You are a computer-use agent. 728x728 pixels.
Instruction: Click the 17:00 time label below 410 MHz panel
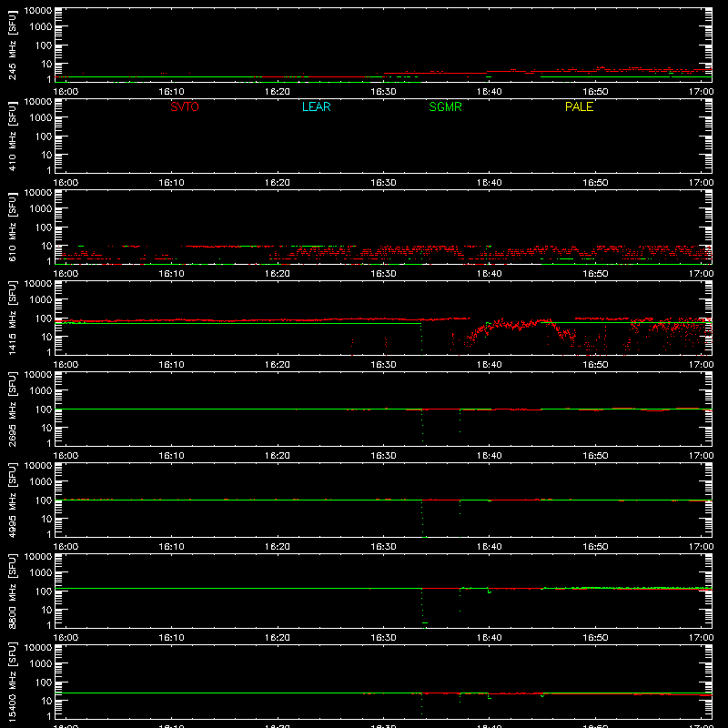coord(701,183)
